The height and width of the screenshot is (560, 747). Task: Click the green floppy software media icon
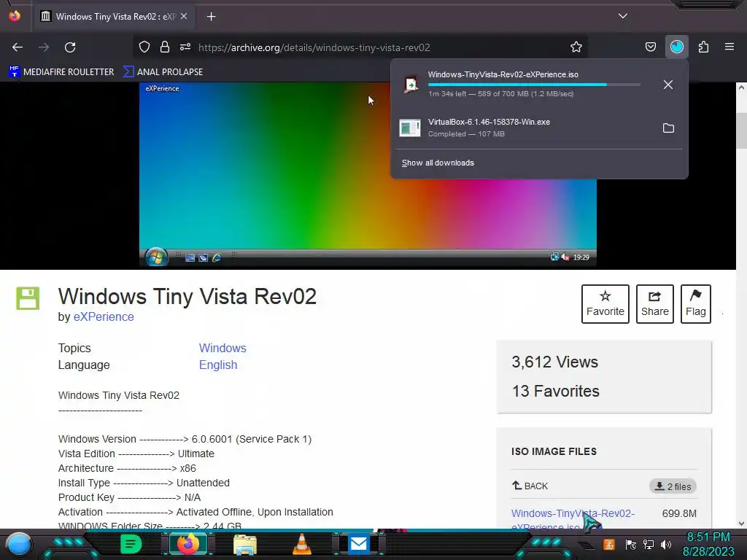(x=28, y=298)
